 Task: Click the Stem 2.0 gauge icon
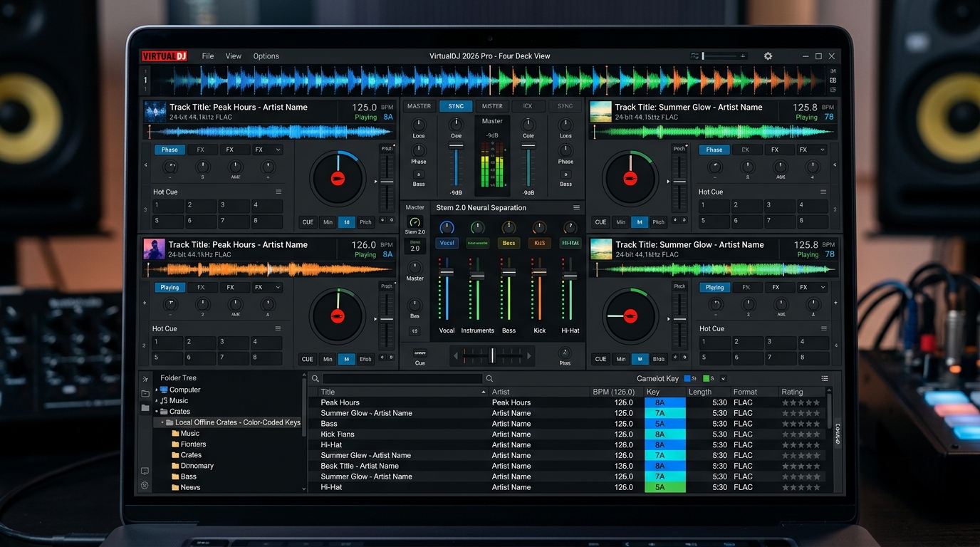[x=415, y=222]
